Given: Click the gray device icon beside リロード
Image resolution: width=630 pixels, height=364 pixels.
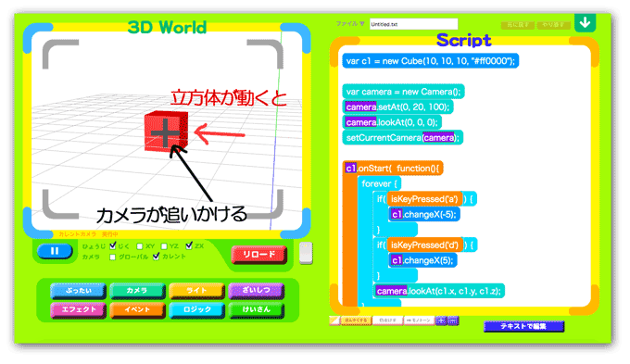Looking at the screenshot, I should 306,254.
